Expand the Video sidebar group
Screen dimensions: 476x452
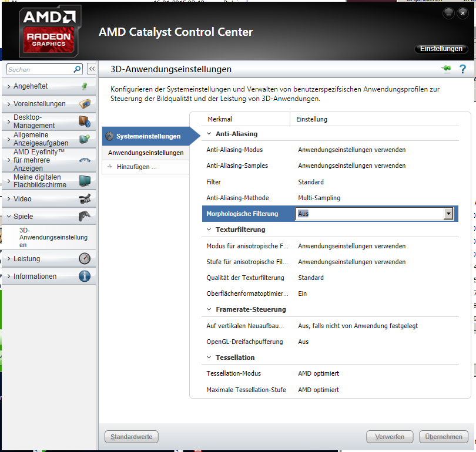point(9,199)
